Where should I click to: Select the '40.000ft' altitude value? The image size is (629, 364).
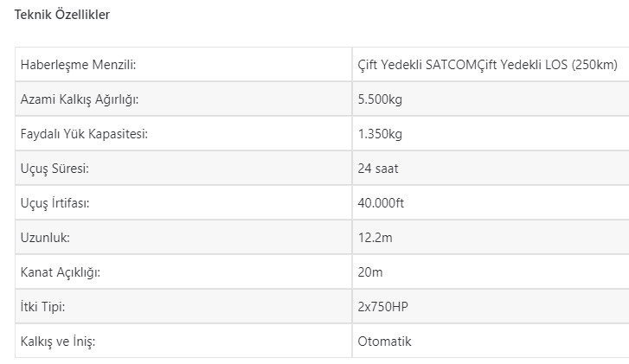pyautogui.click(x=382, y=203)
